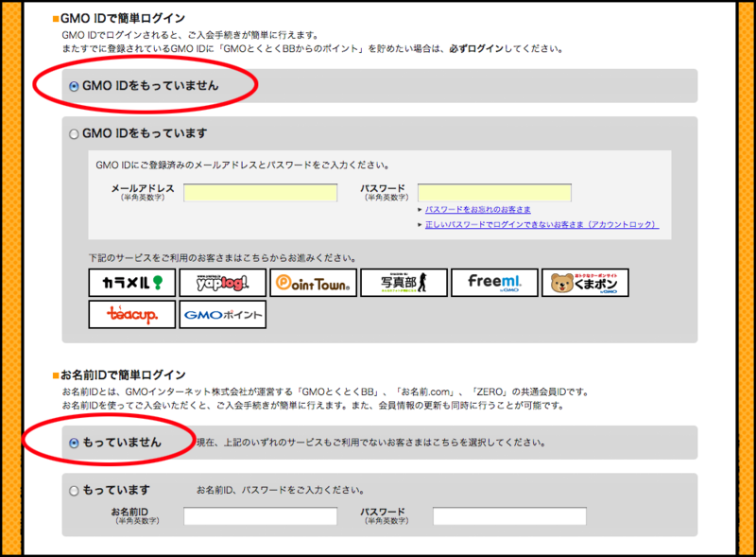The height and width of the screenshot is (557, 756).
Task: Focus the GMO ID メールアドレス input field
Action: coord(261,193)
